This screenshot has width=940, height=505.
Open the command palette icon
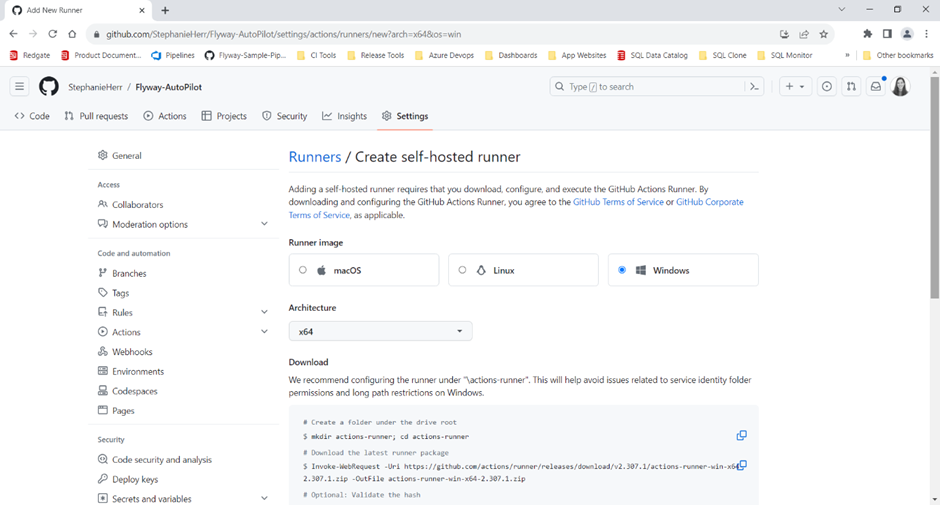pyautogui.click(x=755, y=87)
